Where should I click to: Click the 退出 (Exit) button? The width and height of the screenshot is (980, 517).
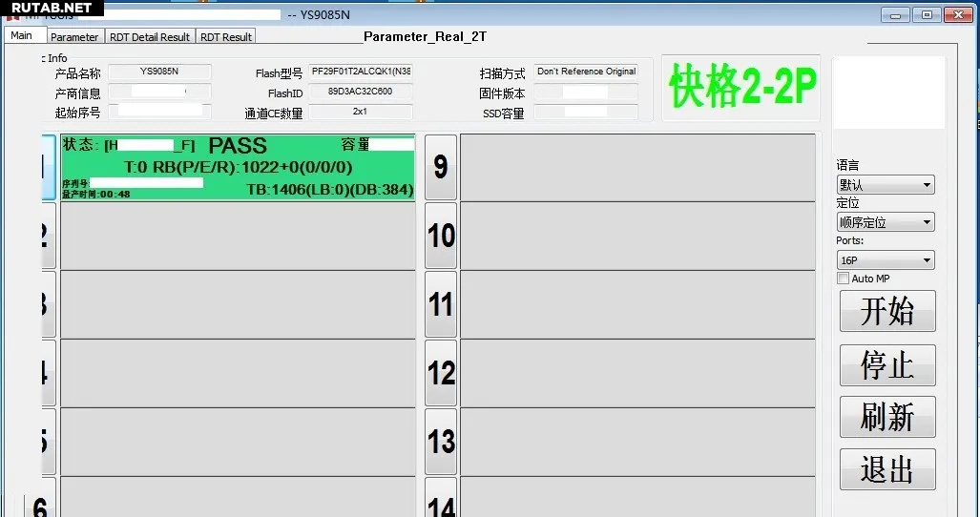887,470
